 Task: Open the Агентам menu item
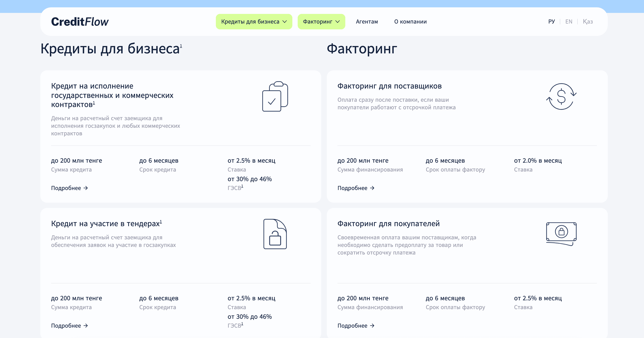367,22
